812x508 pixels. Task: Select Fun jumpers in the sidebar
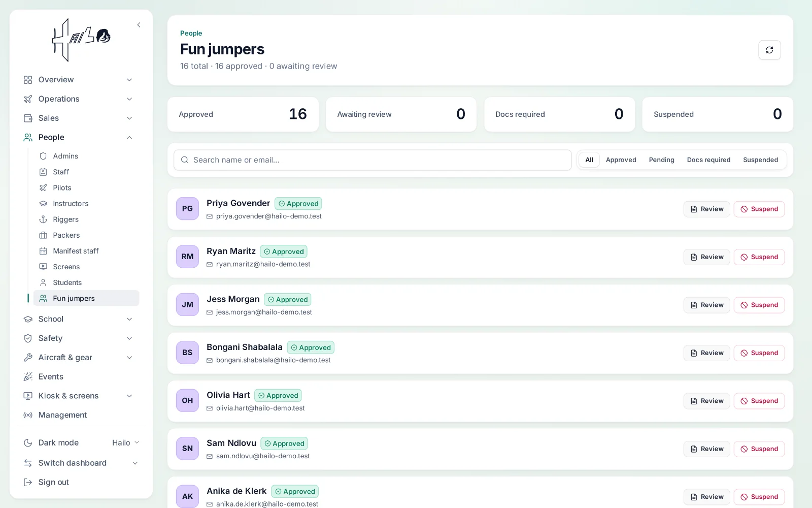86,298
